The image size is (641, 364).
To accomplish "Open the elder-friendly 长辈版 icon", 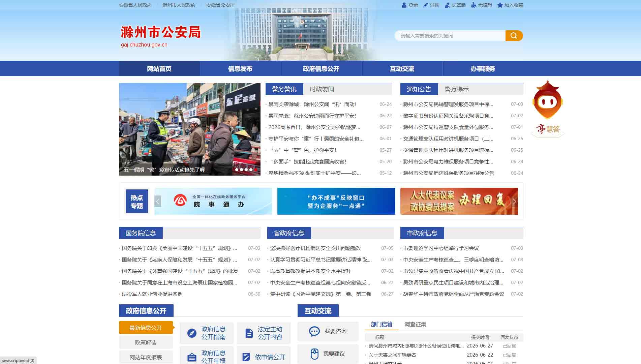I will (x=447, y=5).
